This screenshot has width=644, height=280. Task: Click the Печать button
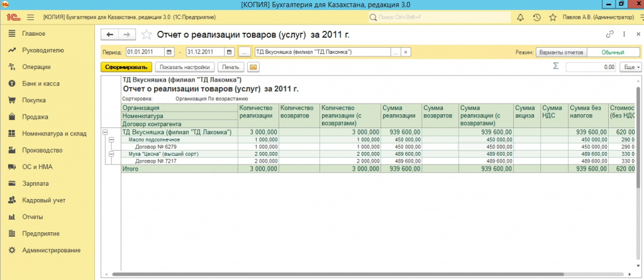pyautogui.click(x=231, y=67)
